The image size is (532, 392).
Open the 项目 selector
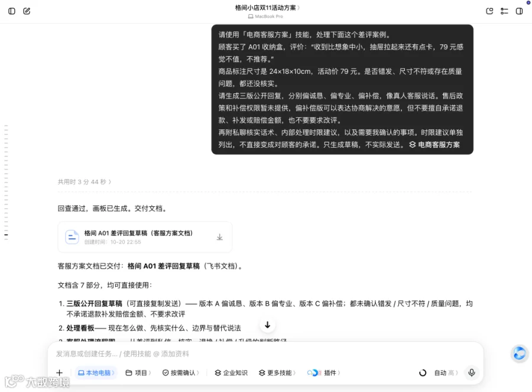point(138,372)
